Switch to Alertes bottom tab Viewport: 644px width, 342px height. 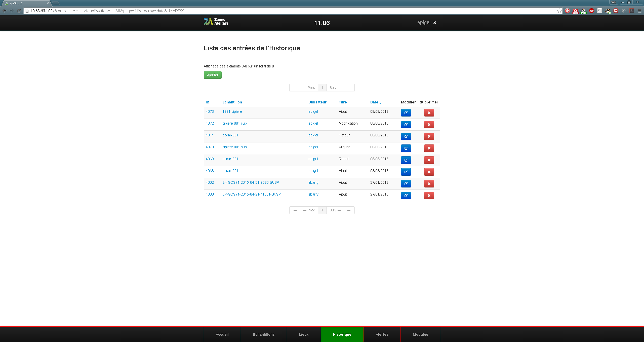pyautogui.click(x=382, y=334)
